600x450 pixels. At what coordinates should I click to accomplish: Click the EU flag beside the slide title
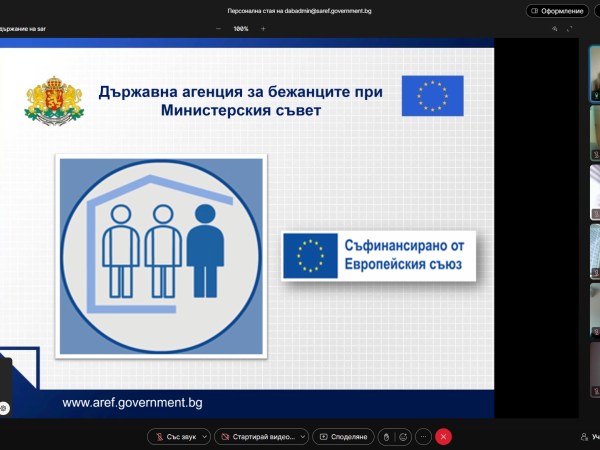click(x=432, y=96)
